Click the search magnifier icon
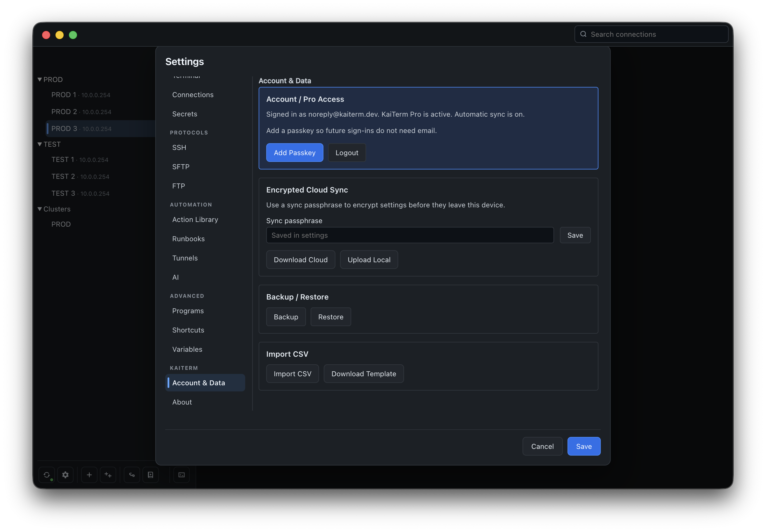Viewport: 766px width, 532px height. coord(583,34)
